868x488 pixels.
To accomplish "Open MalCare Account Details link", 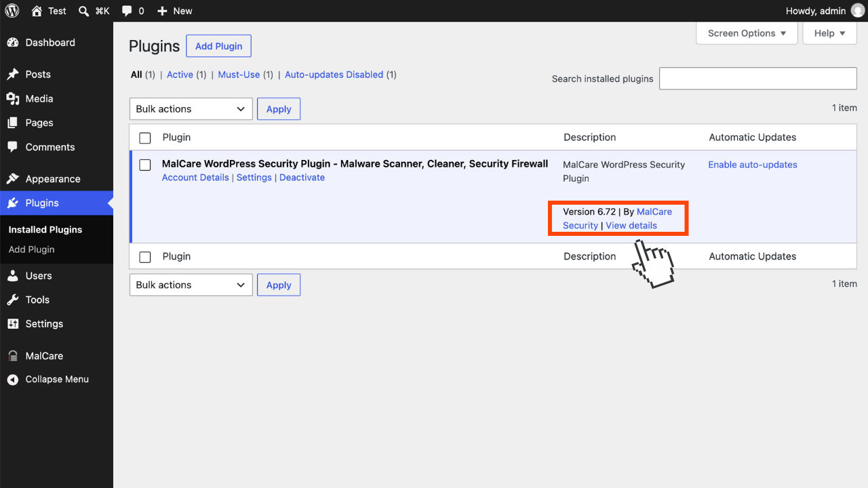I will pos(195,178).
